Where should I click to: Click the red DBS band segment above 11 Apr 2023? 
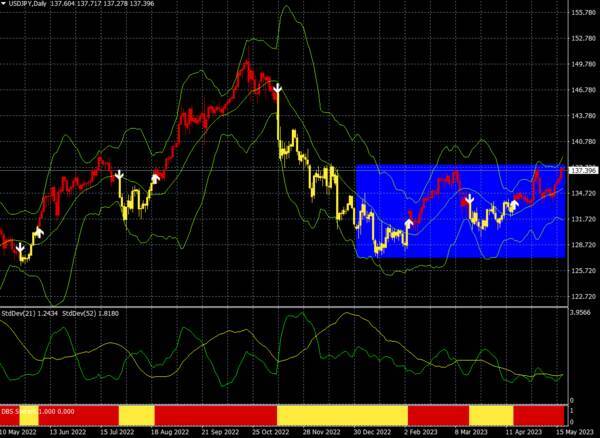click(x=539, y=416)
